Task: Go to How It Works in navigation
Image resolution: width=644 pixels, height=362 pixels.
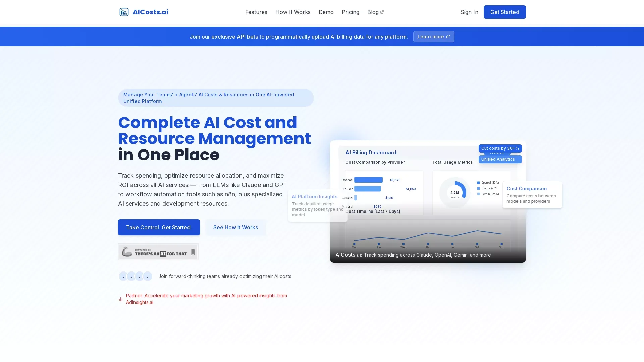Action: pyautogui.click(x=293, y=12)
